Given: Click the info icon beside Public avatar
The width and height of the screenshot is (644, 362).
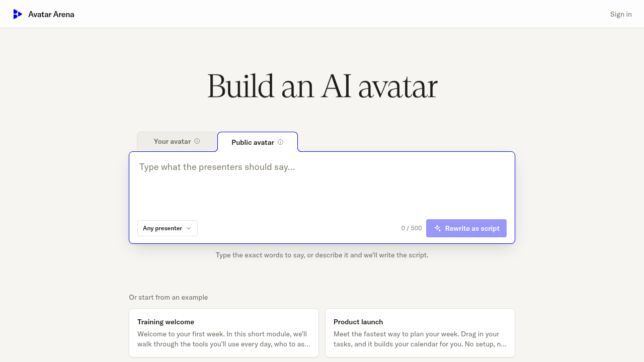Looking at the screenshot, I should 281,142.
